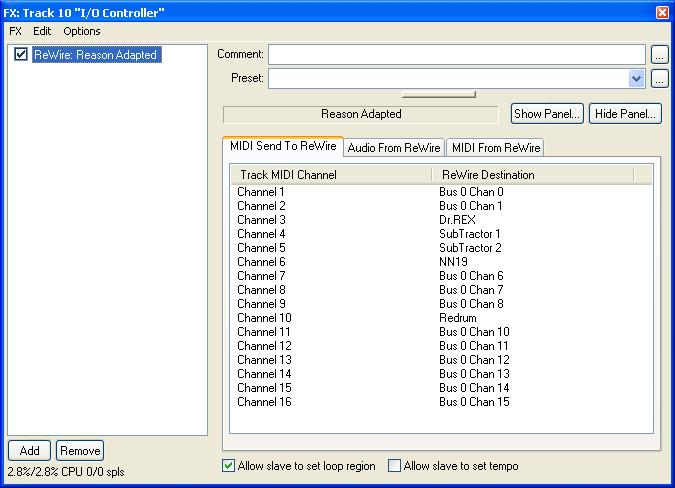Click the SubTractor 1 destination cell
Viewport: 675px width, 488px height.
pyautogui.click(x=470, y=234)
